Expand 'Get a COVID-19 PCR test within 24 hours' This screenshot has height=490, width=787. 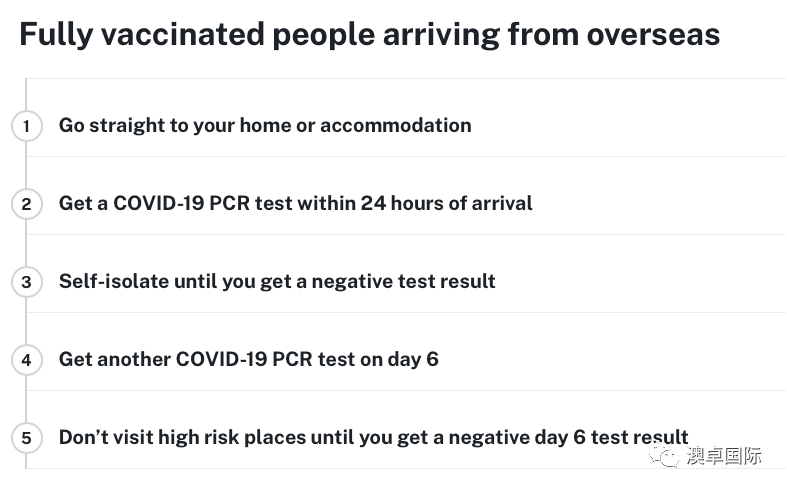click(295, 203)
